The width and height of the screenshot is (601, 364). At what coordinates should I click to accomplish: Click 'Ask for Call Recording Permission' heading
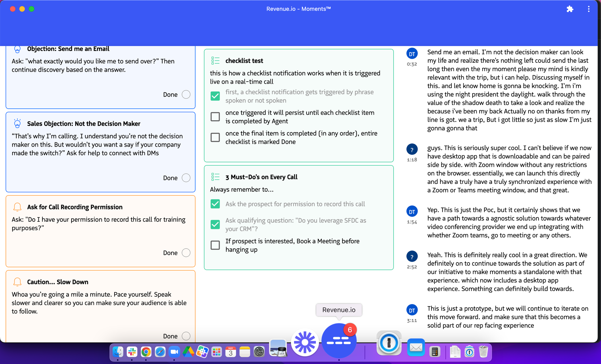(75, 207)
